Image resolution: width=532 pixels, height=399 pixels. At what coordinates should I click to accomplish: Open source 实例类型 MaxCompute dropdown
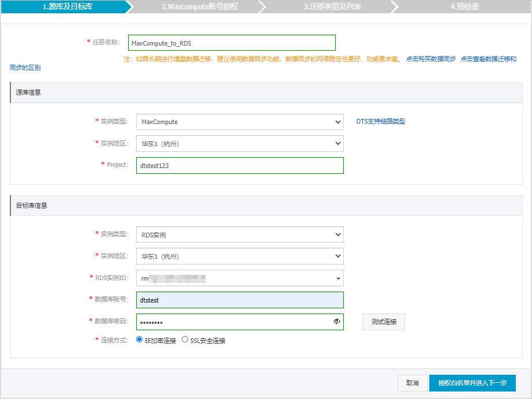[240, 122]
